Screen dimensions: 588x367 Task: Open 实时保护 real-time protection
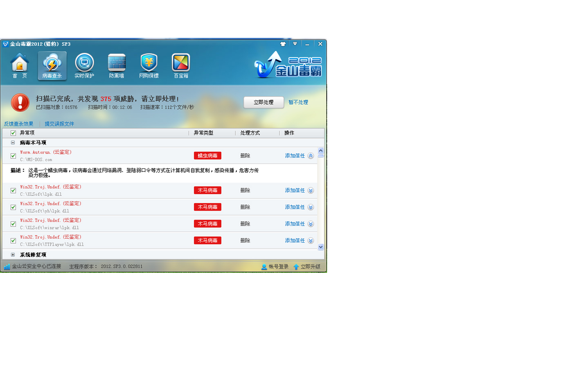coord(84,66)
